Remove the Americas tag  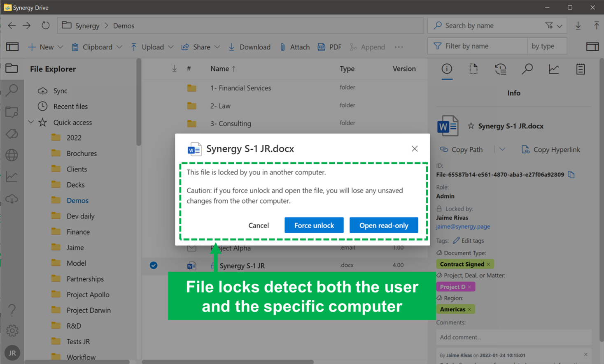(x=469, y=309)
